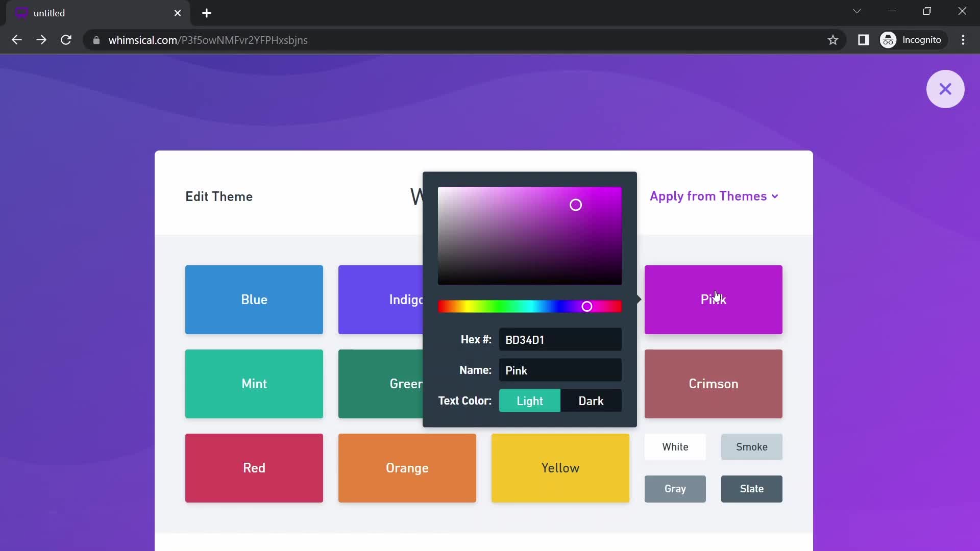Toggle text color to Dark
This screenshot has height=551, width=980.
pyautogui.click(x=592, y=400)
